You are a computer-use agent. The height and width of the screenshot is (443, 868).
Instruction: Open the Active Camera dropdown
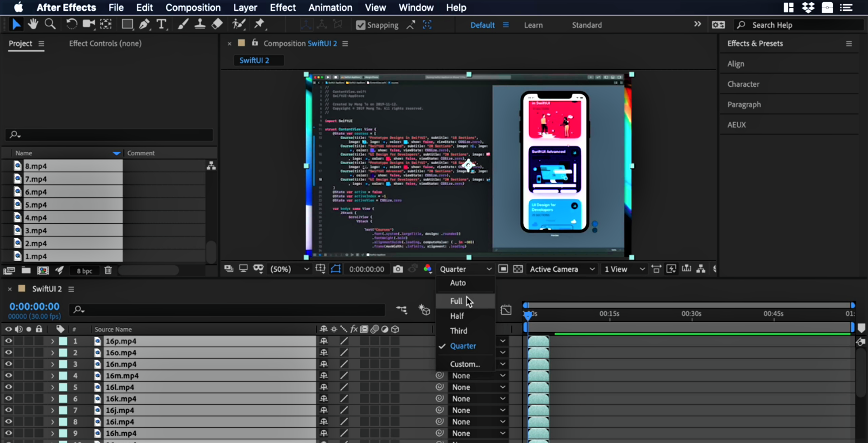[x=562, y=269]
